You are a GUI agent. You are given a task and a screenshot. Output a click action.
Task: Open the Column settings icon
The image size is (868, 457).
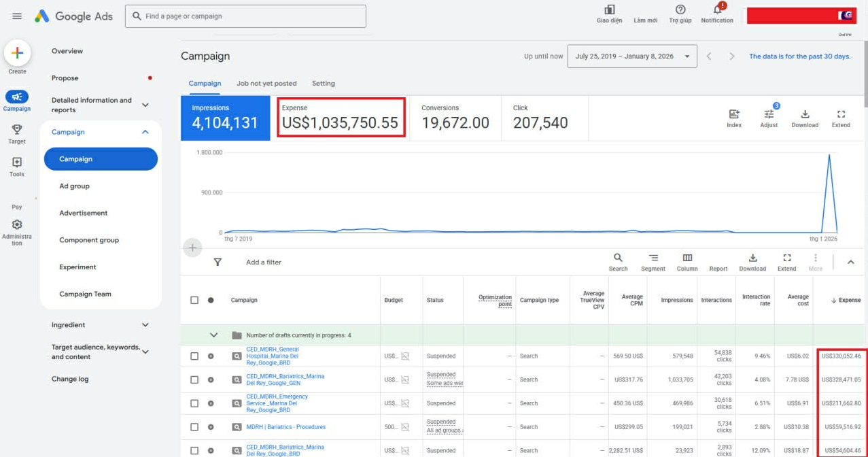(687, 258)
